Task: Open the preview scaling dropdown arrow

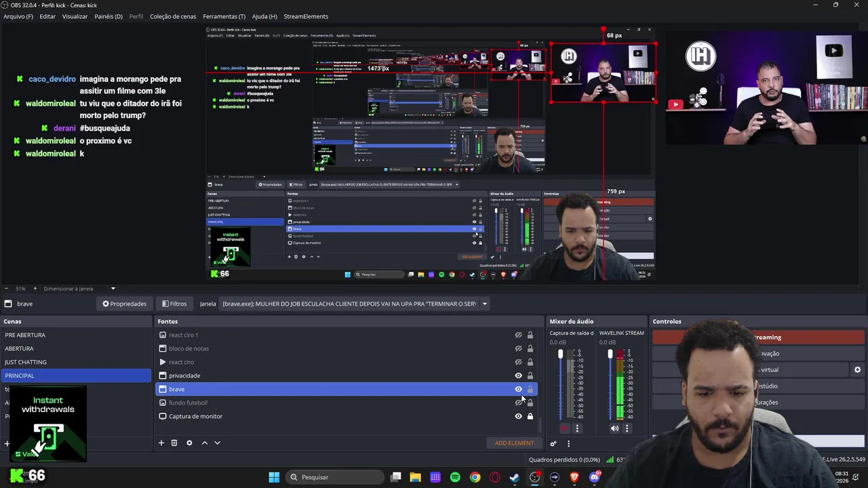Action: (x=113, y=289)
